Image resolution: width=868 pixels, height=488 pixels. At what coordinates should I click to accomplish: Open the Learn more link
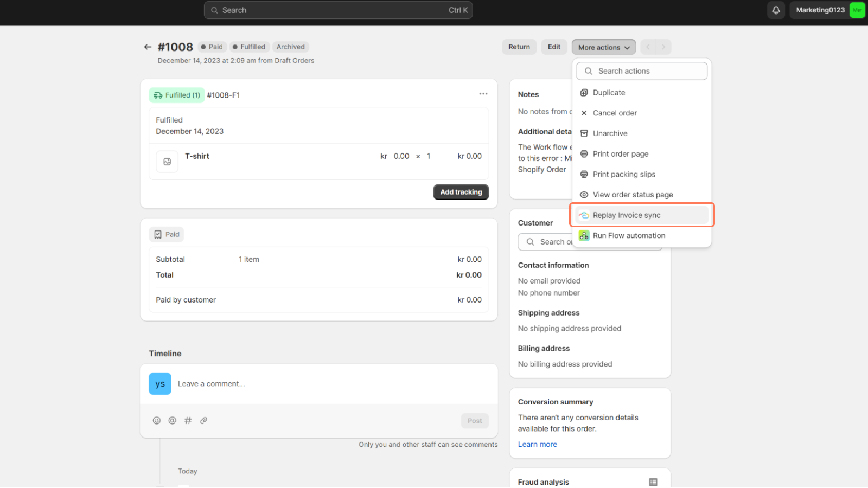(537, 445)
